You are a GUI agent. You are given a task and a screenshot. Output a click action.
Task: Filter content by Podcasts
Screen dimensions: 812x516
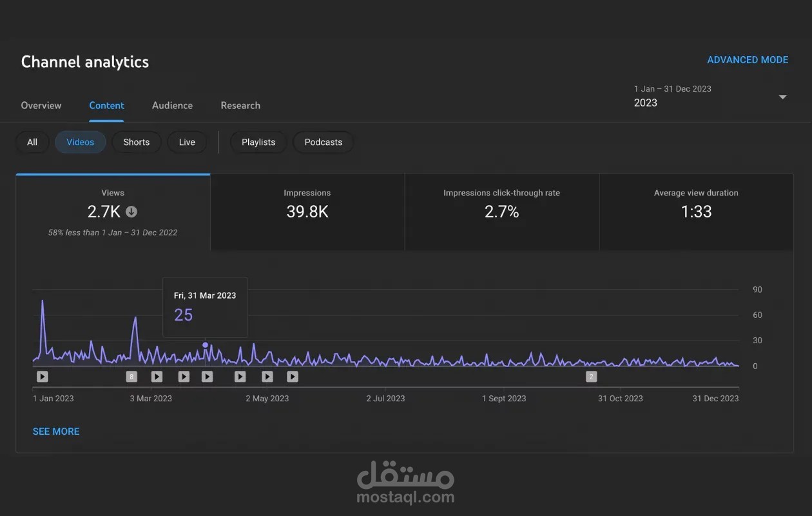324,142
